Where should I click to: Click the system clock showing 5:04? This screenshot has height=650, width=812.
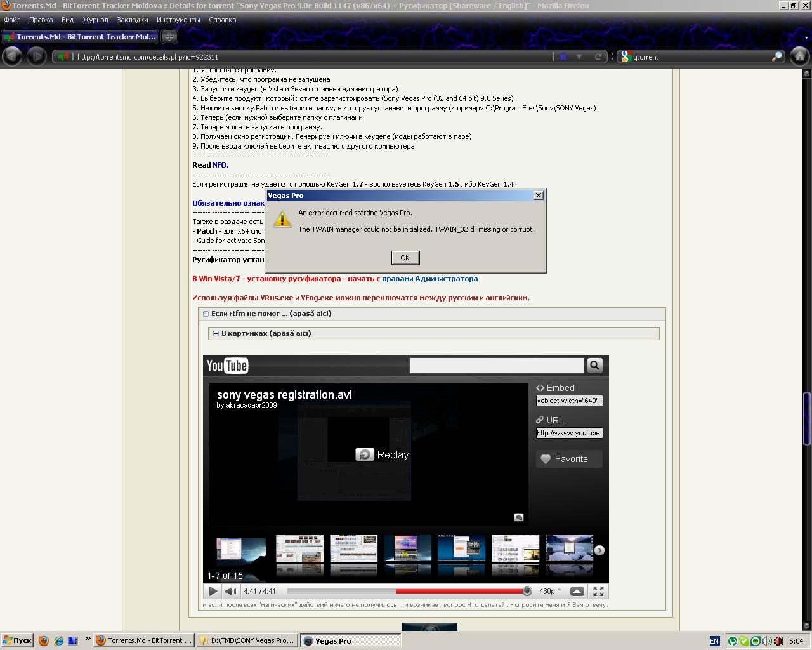point(796,641)
